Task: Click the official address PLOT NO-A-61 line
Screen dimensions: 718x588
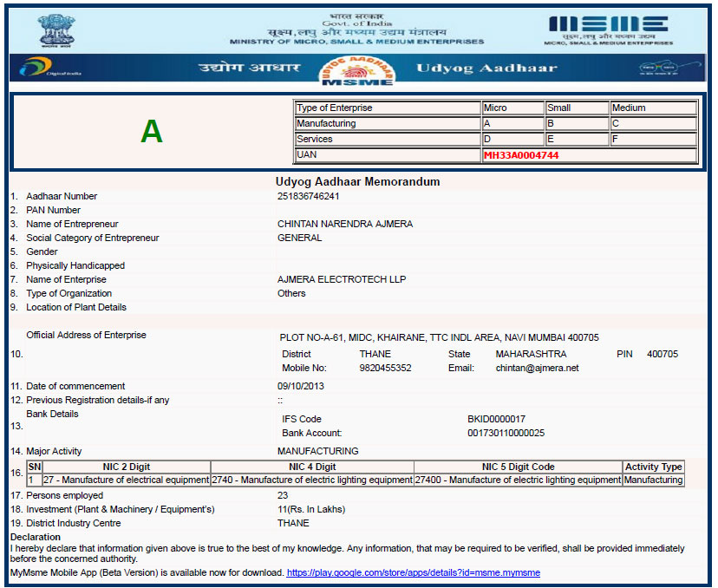Action: pos(439,337)
